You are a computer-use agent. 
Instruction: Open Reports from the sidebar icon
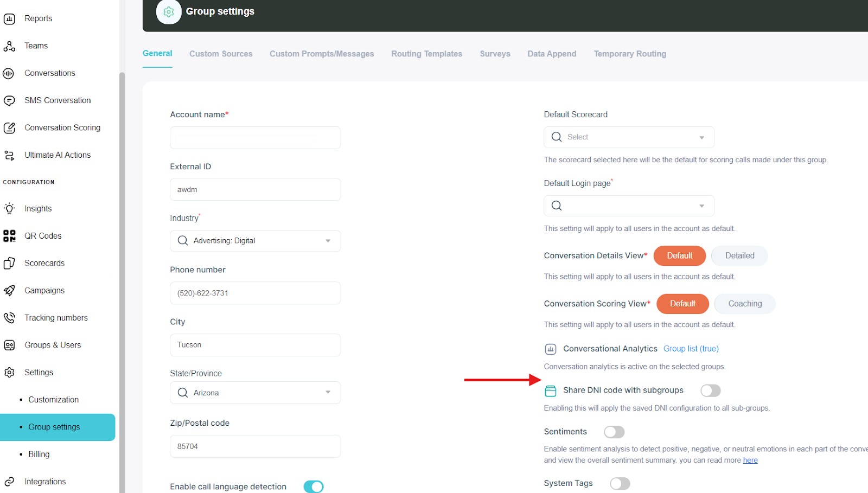point(9,19)
